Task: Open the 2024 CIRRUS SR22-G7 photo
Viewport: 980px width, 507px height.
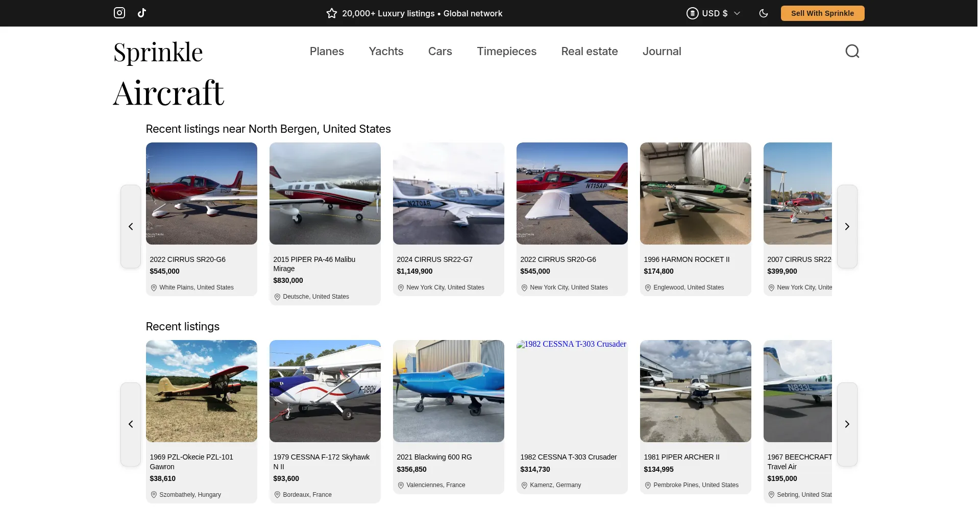Action: [x=448, y=194]
